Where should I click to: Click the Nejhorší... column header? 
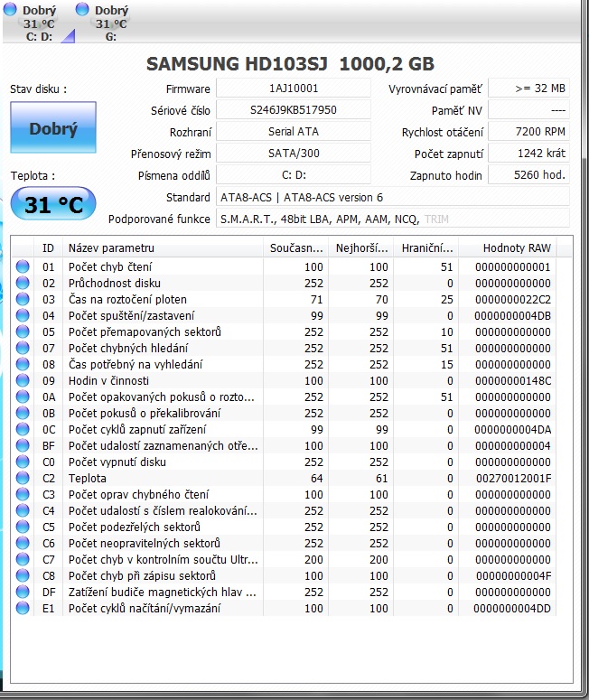361,247
